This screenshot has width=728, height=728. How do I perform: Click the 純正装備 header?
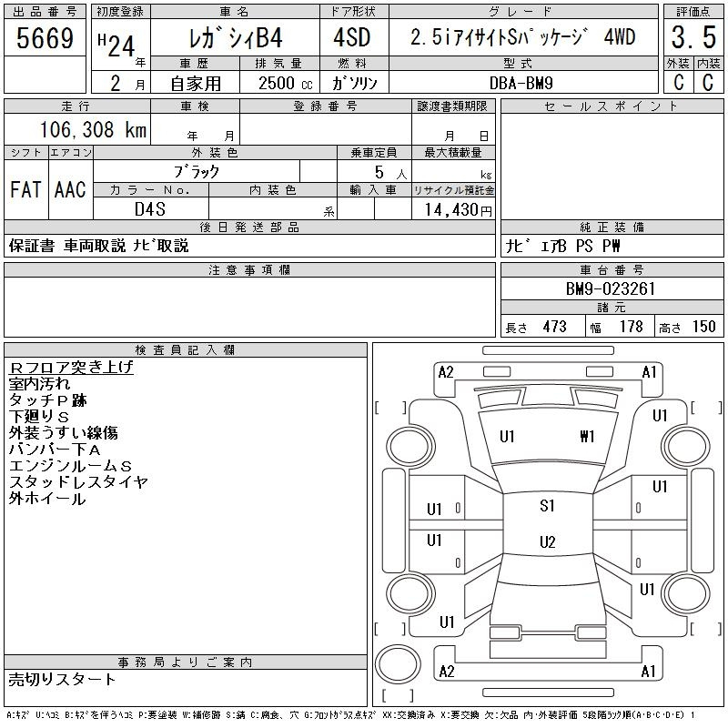612,227
